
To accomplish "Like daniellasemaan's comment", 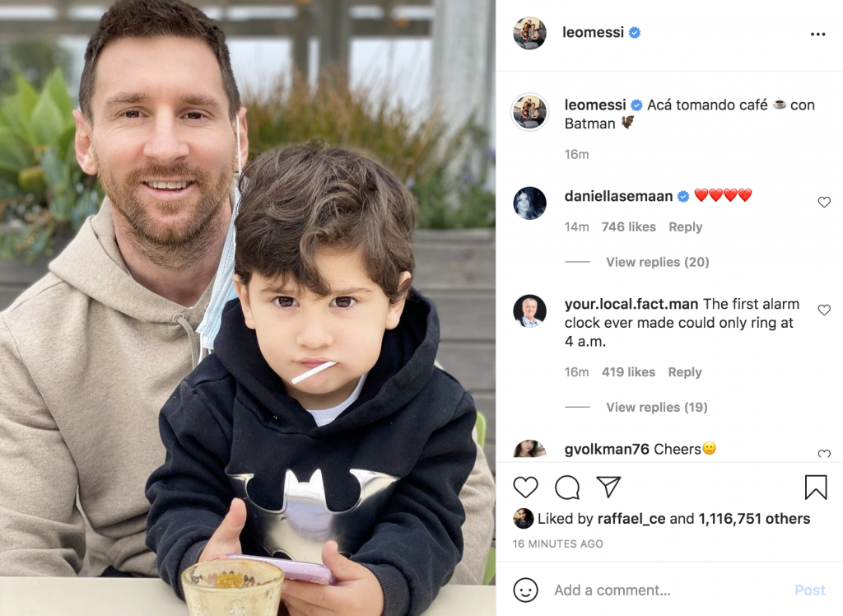I will [824, 202].
